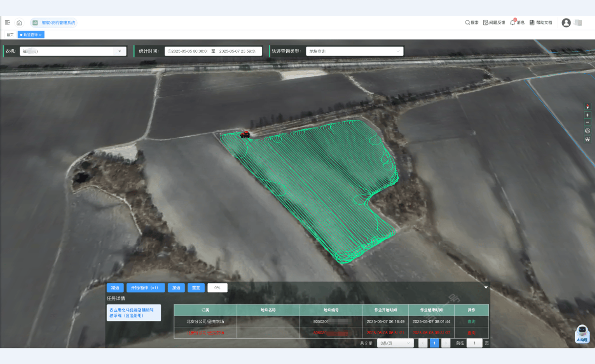Open the 3条/页 page size dropdown

(395, 343)
